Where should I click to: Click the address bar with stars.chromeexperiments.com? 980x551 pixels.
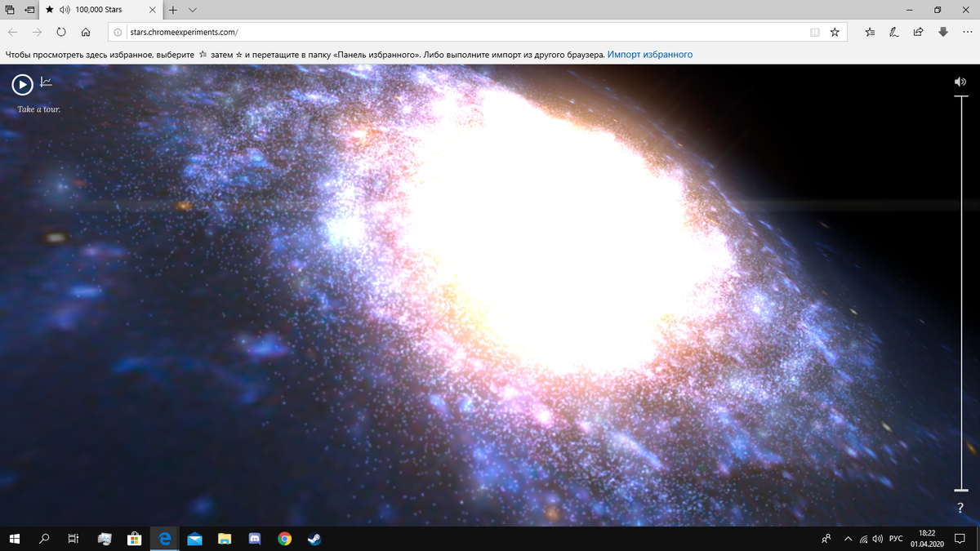(477, 33)
